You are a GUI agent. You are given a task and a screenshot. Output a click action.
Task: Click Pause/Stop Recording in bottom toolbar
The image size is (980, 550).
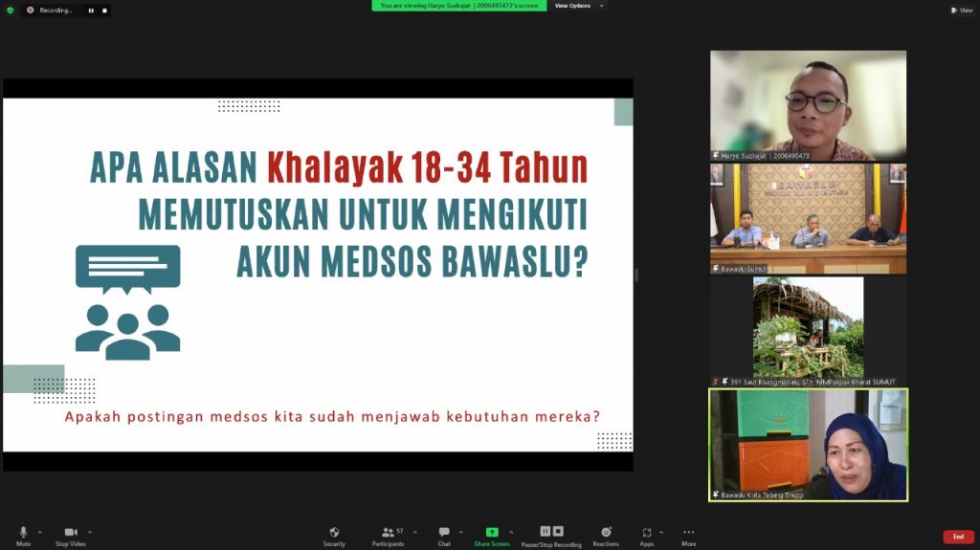coord(551,534)
